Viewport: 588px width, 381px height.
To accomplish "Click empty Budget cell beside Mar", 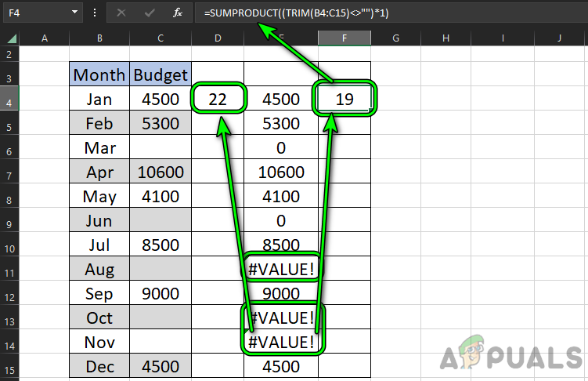I will tap(161, 147).
